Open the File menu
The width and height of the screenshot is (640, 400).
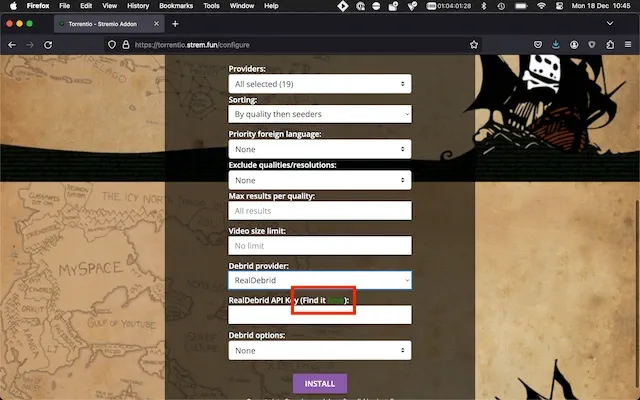tap(64, 6)
